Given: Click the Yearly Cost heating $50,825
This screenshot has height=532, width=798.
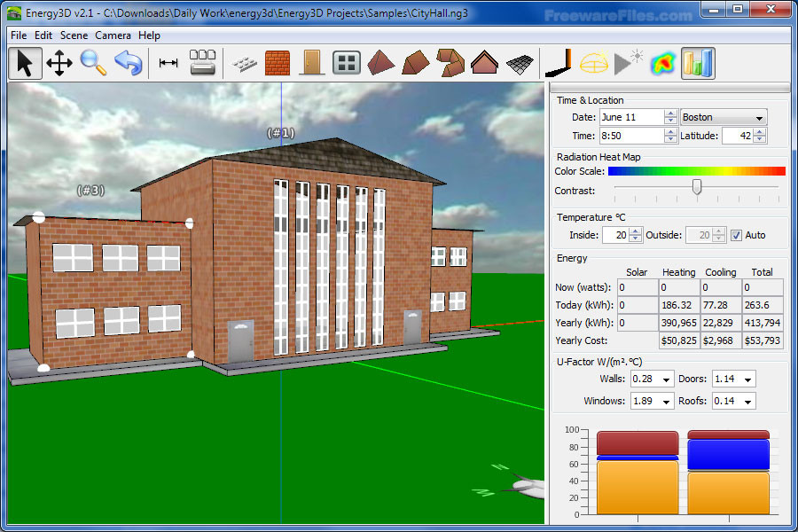Looking at the screenshot, I should pos(679,340).
